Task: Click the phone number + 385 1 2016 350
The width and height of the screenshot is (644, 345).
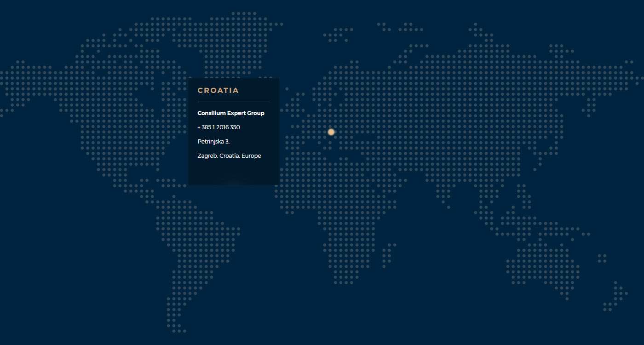Action: click(218, 127)
